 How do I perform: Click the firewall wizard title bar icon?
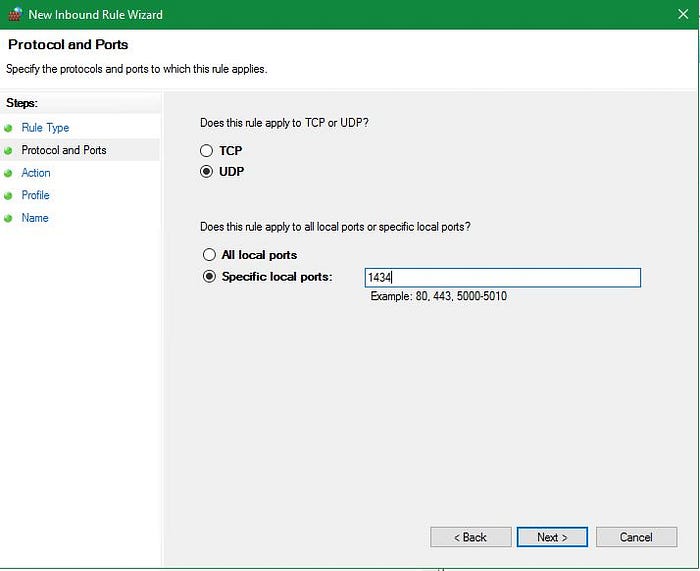(15, 14)
